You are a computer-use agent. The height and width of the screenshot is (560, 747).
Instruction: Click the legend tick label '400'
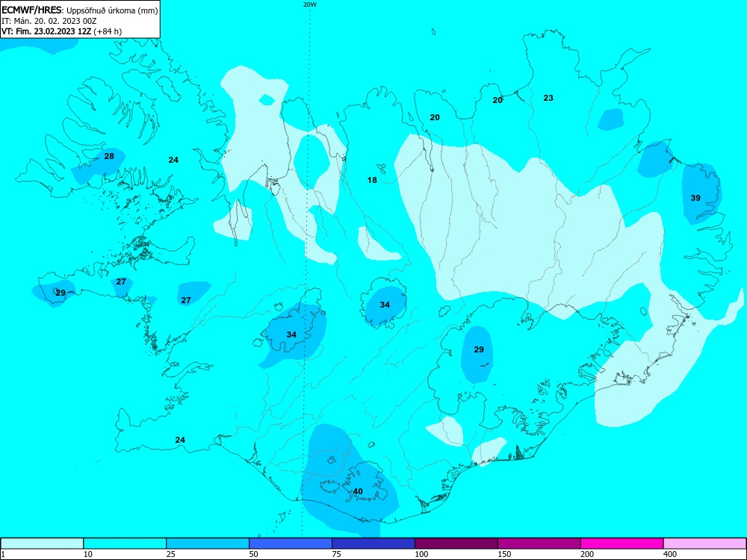pos(670,554)
